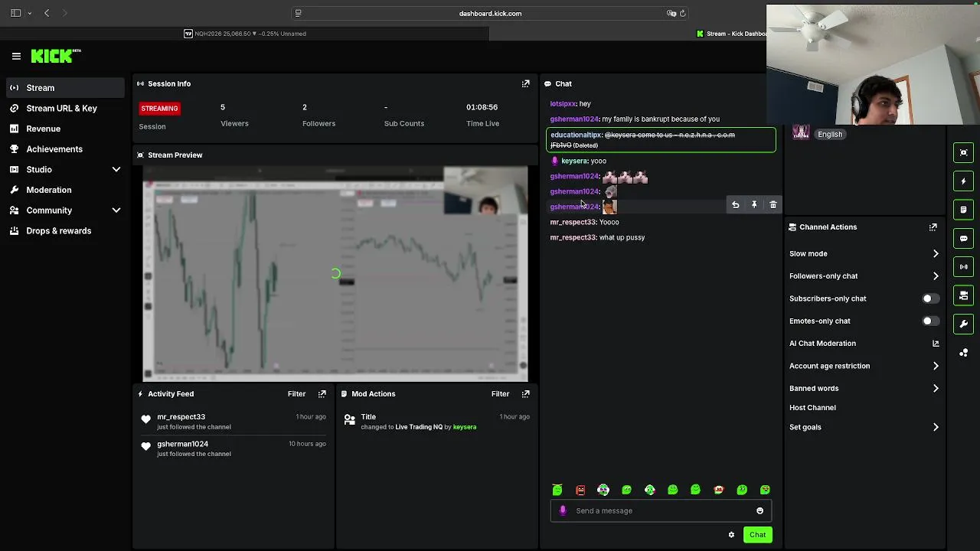Insert the first green emote with halo
This screenshot has height=551, width=980.
pyautogui.click(x=557, y=490)
